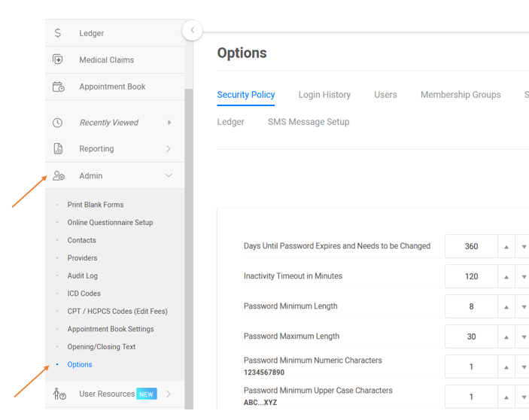The height and width of the screenshot is (420, 529).
Task: Click the Medical Claims icon
Action: [58, 59]
